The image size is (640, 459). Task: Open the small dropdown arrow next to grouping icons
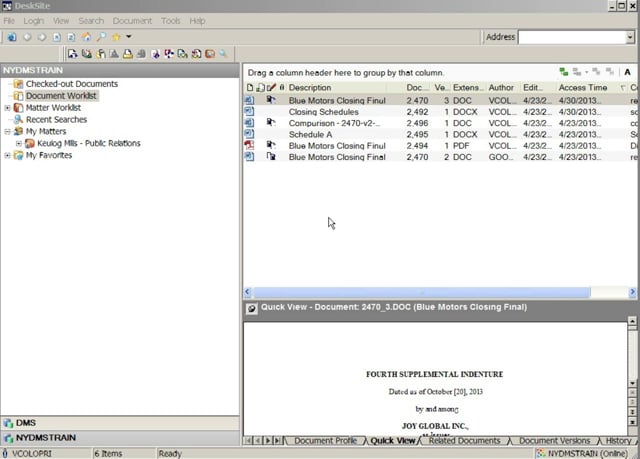(x=587, y=73)
